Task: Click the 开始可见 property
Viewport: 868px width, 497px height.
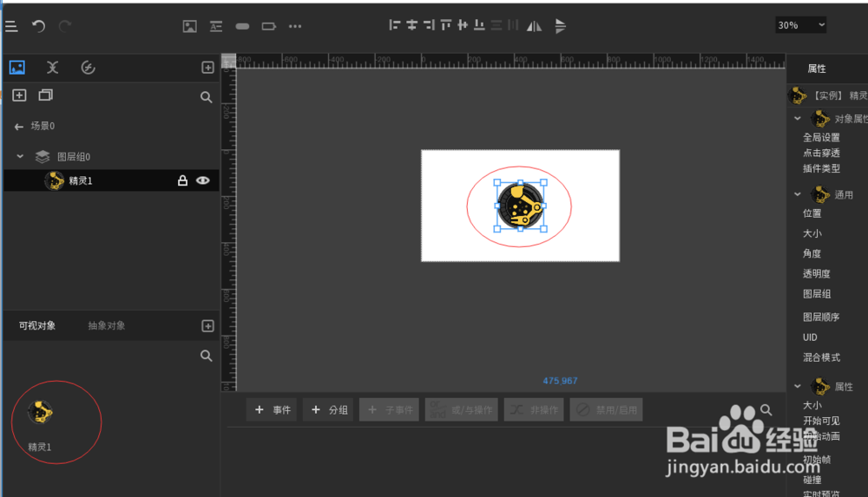Action: pyautogui.click(x=821, y=421)
